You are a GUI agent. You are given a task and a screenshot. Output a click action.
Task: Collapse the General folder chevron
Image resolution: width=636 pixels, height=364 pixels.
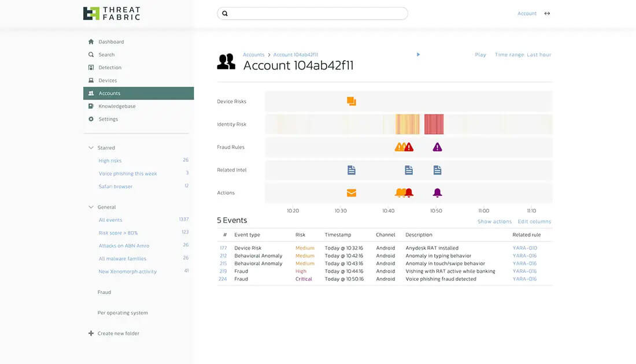pyautogui.click(x=91, y=207)
